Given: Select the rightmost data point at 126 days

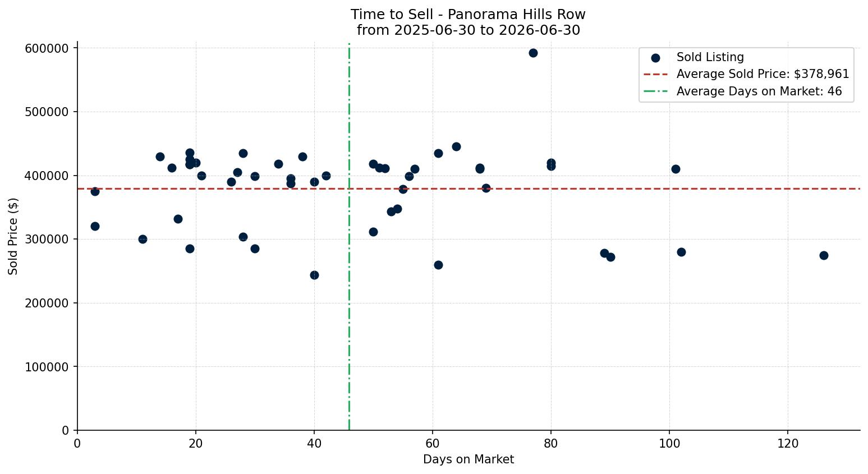Looking at the screenshot, I should [x=824, y=255].
